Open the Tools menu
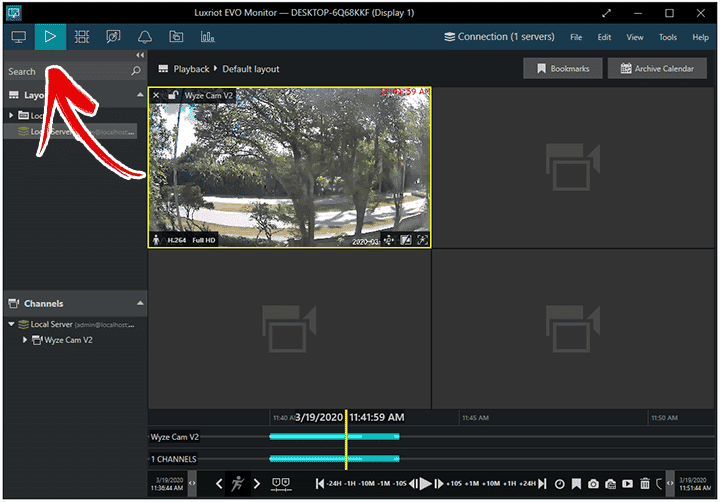 (668, 37)
